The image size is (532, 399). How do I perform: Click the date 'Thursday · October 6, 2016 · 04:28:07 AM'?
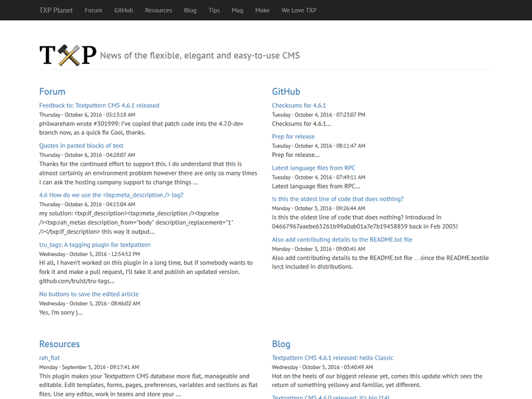(x=87, y=155)
